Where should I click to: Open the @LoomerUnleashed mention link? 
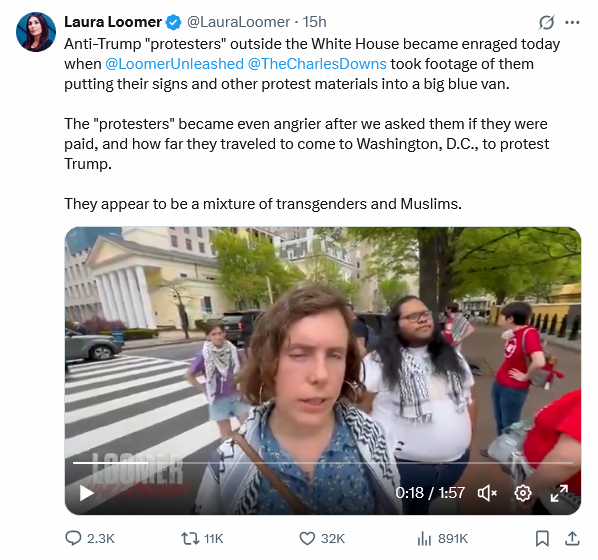(x=174, y=64)
